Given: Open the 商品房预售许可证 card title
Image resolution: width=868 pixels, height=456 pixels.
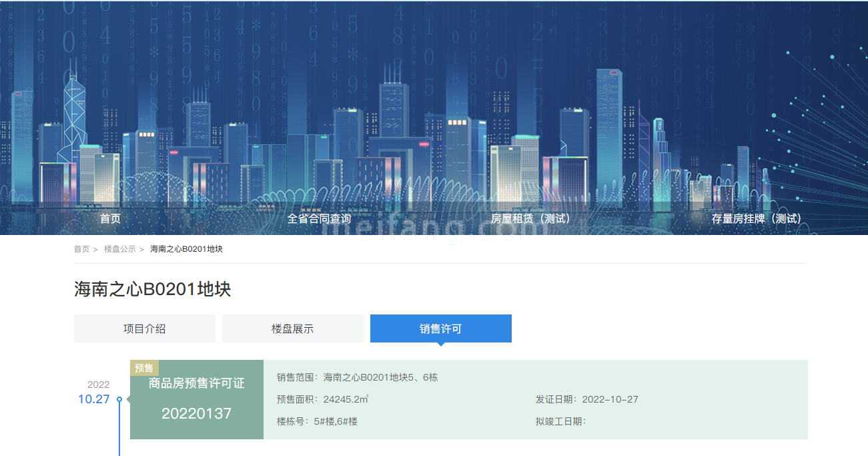Looking at the screenshot, I should 197,383.
